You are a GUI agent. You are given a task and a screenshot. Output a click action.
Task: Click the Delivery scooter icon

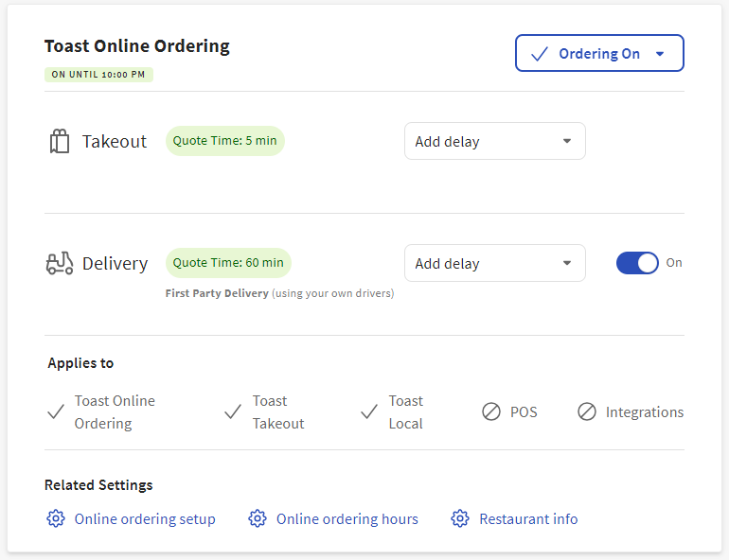[x=60, y=263]
